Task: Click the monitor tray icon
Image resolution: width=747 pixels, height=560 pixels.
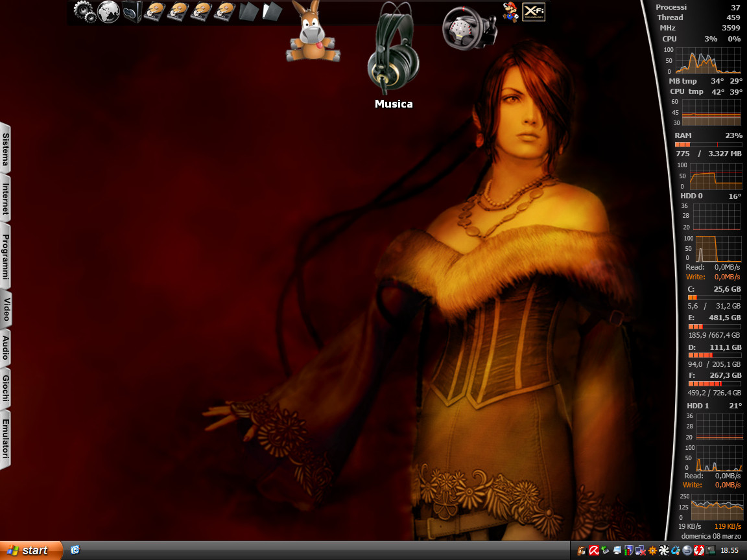Action: tap(617, 550)
